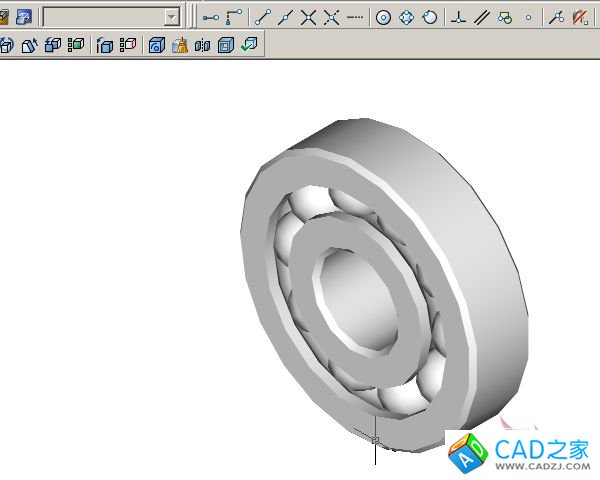Click the Midpoint snap tool
Viewport: 600px width, 480px height.
(286, 17)
